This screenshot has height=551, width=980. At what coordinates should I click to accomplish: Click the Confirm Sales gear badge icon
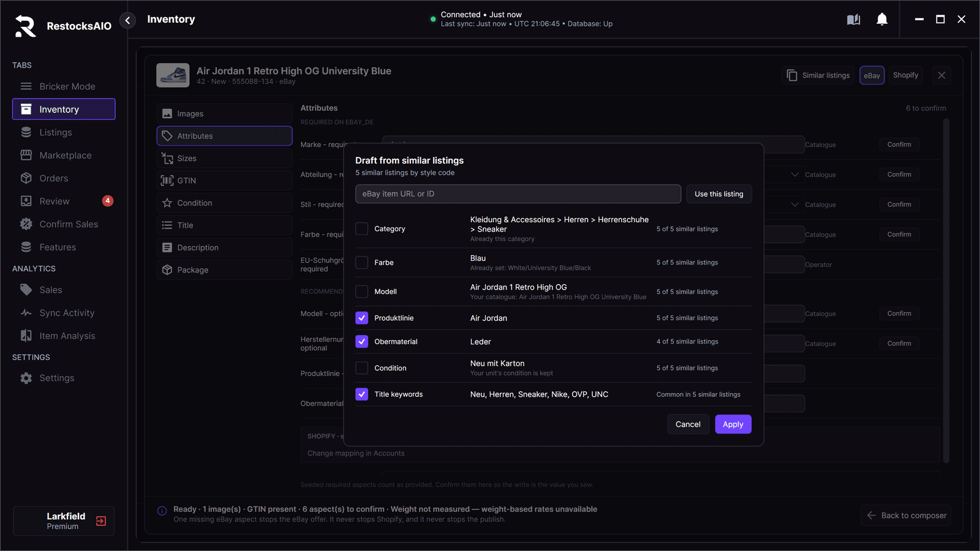tap(26, 224)
